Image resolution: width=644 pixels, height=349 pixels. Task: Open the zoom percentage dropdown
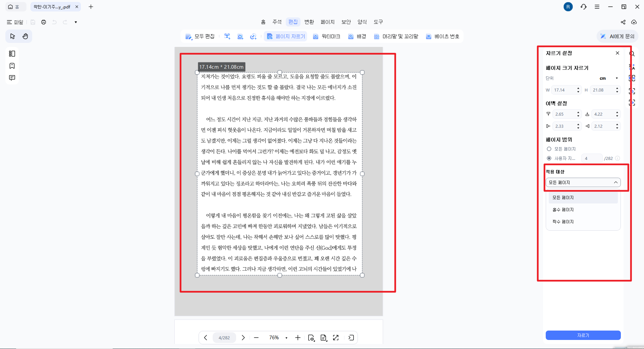pyautogui.click(x=286, y=338)
